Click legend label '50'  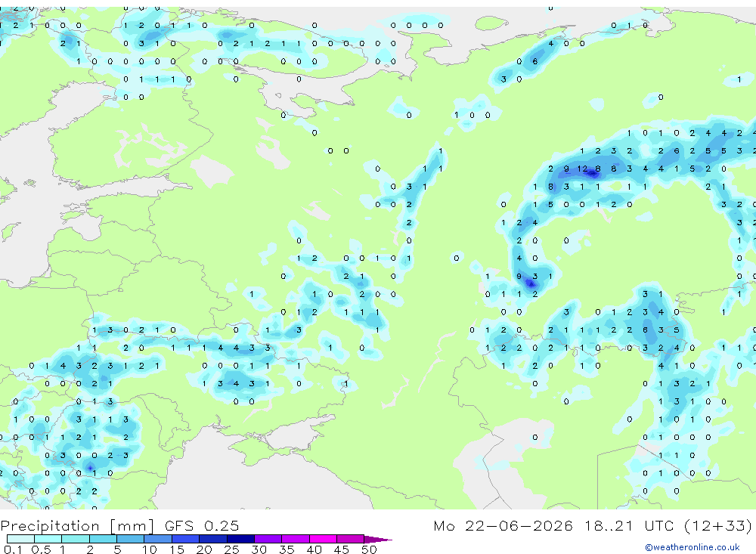coord(369,549)
